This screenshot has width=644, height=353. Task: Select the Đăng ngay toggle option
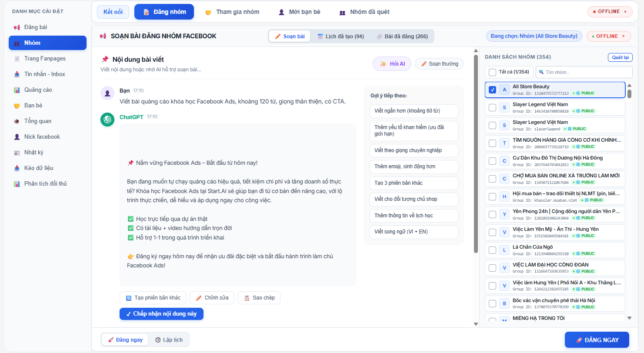tap(125, 340)
